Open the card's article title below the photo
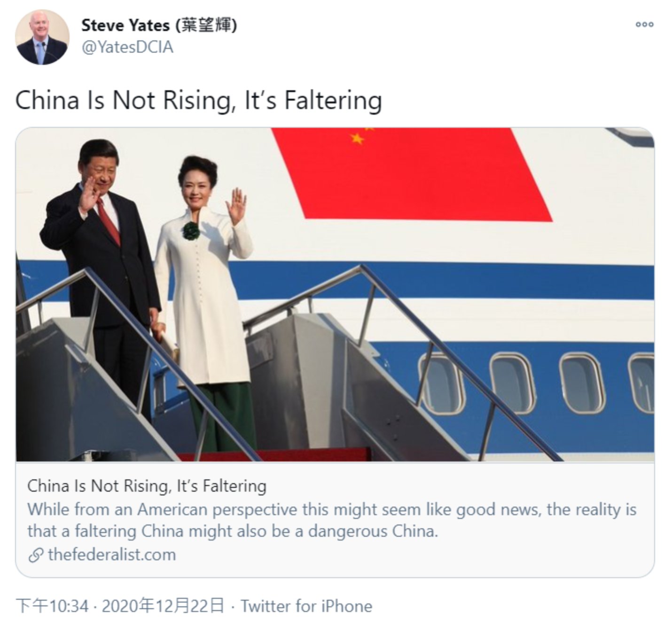The height and width of the screenshot is (627, 672). click(x=147, y=486)
